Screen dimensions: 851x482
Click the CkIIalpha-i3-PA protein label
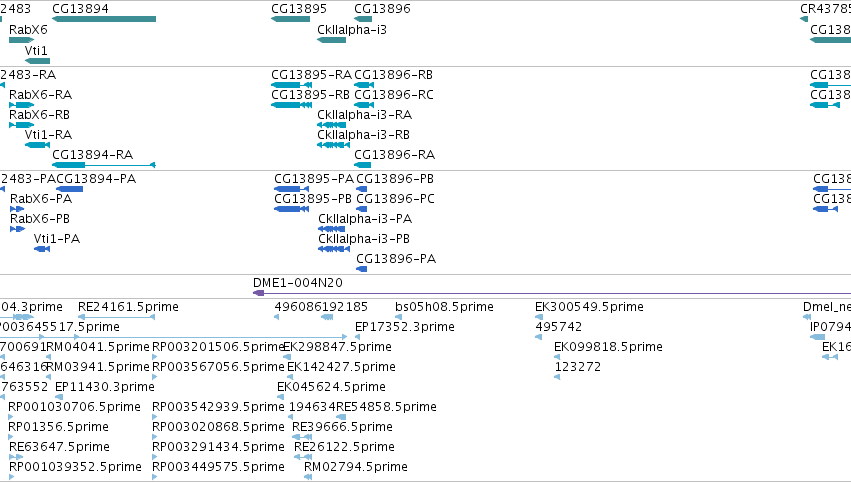click(365, 219)
